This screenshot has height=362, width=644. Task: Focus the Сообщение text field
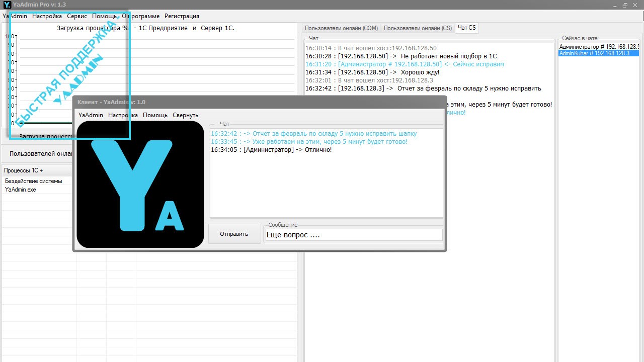354,235
